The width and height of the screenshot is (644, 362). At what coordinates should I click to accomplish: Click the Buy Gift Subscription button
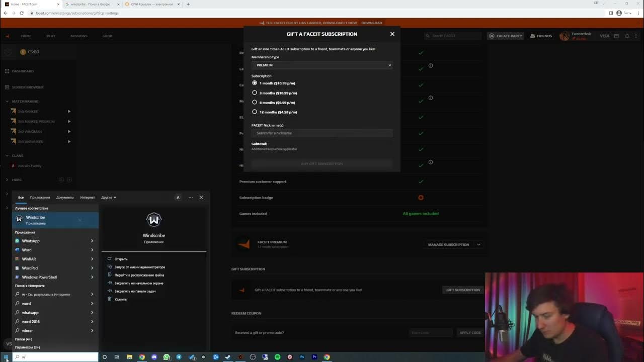point(321,163)
